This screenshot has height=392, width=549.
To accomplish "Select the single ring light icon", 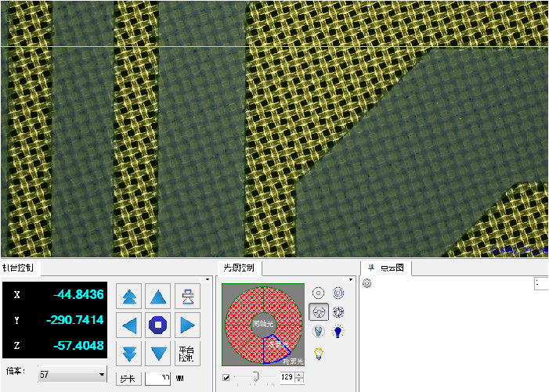I will tap(319, 293).
